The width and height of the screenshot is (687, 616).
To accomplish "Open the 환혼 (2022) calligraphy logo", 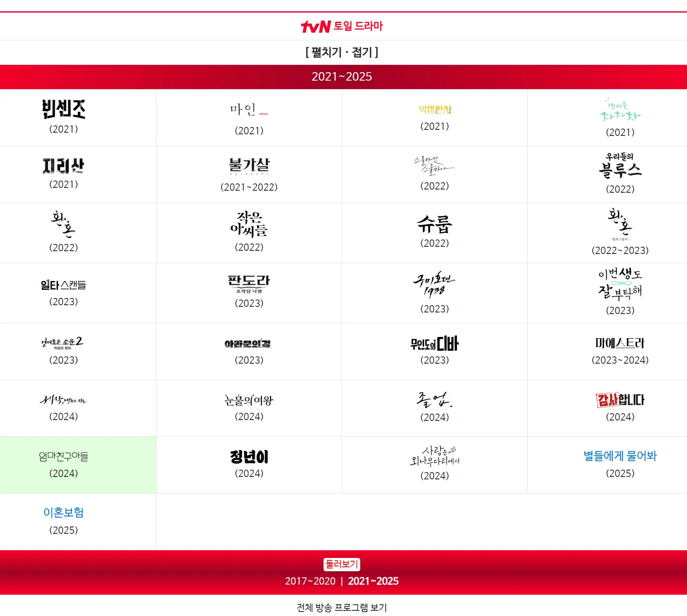I will pyautogui.click(x=64, y=224).
